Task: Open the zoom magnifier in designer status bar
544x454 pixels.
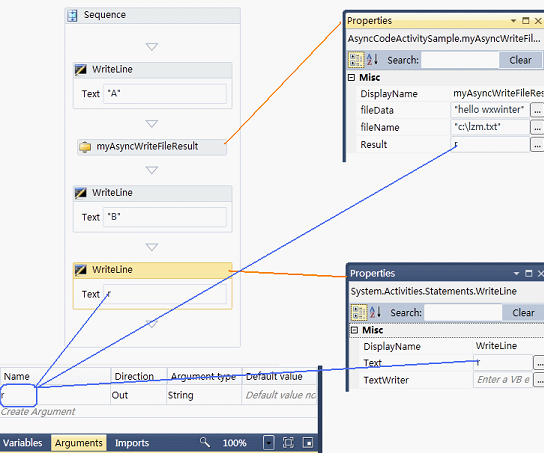Action: 205,442
